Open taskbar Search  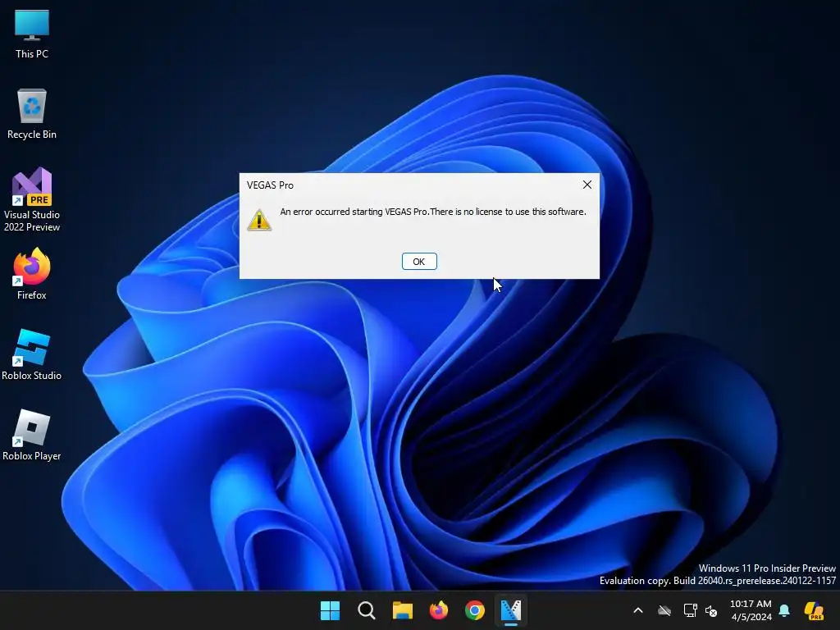[367, 610]
